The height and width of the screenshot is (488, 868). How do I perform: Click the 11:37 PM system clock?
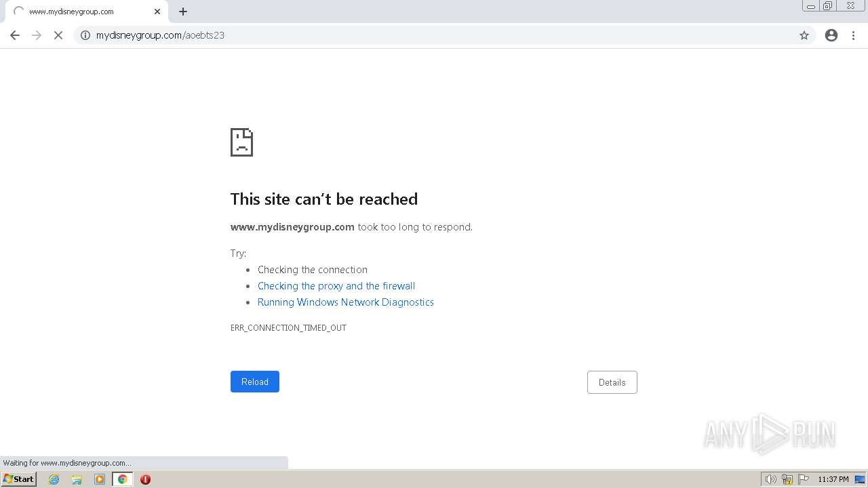tap(833, 479)
